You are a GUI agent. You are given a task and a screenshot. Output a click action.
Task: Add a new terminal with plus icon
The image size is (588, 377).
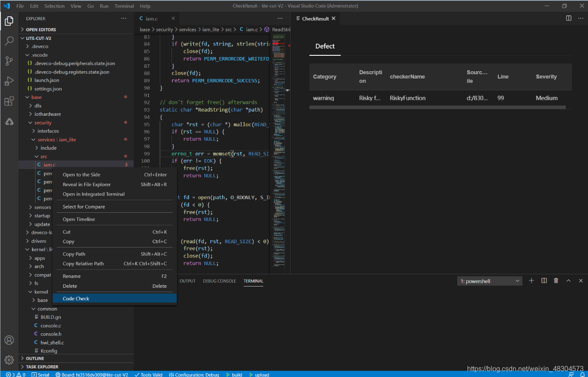pyautogui.click(x=531, y=281)
